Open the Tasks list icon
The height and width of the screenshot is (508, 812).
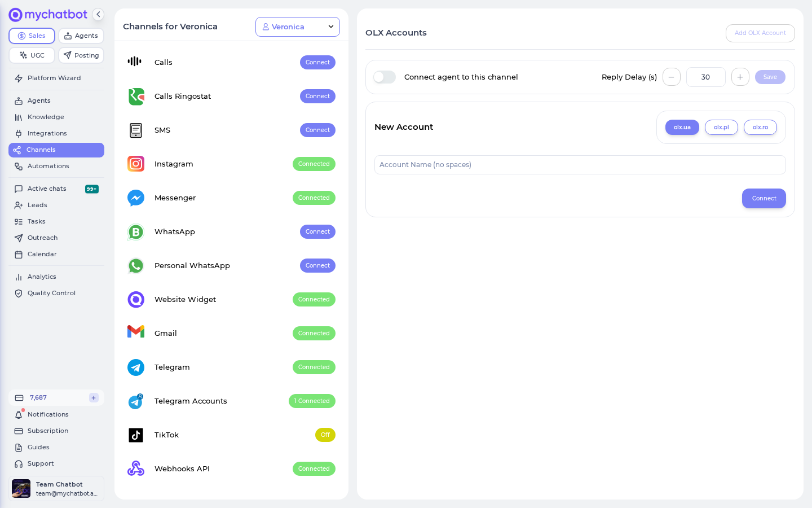tap(19, 222)
